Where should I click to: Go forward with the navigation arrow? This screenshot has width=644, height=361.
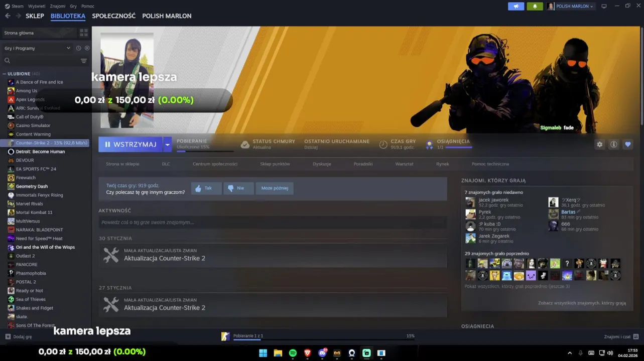18,16
